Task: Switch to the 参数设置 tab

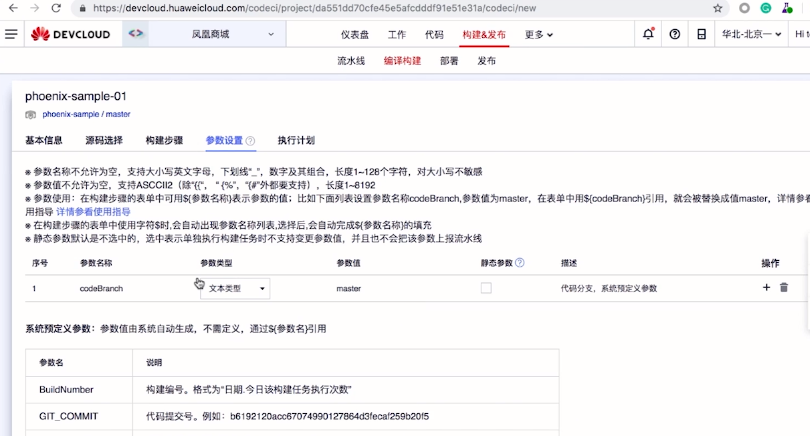Action: (224, 141)
